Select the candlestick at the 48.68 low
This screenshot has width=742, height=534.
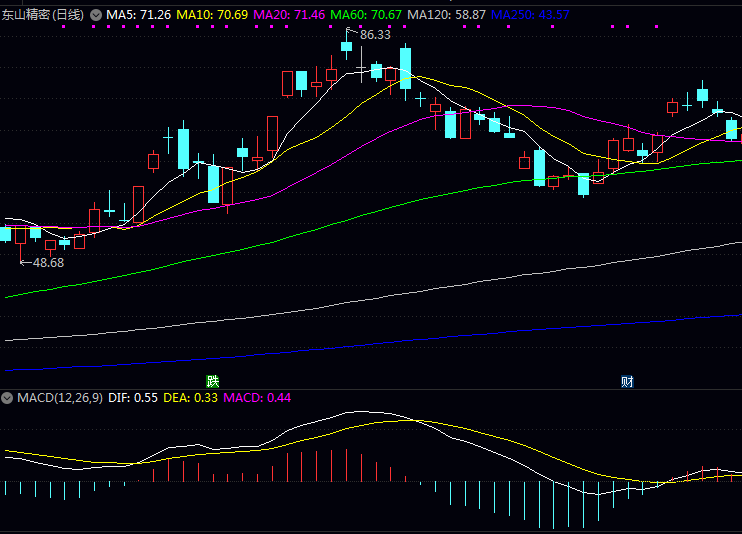point(20,241)
